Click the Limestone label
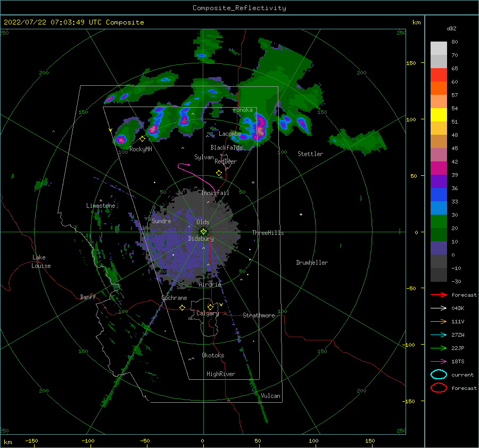This screenshot has width=479, height=448. pyautogui.click(x=101, y=206)
